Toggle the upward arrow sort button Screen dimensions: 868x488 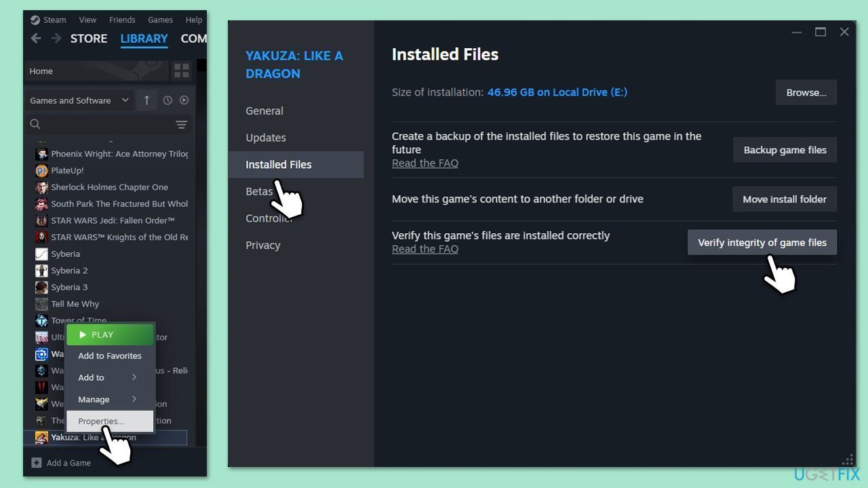coord(146,100)
